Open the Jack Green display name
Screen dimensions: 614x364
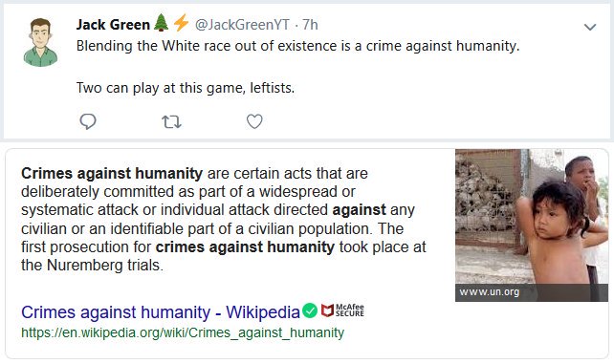pyautogui.click(x=113, y=25)
